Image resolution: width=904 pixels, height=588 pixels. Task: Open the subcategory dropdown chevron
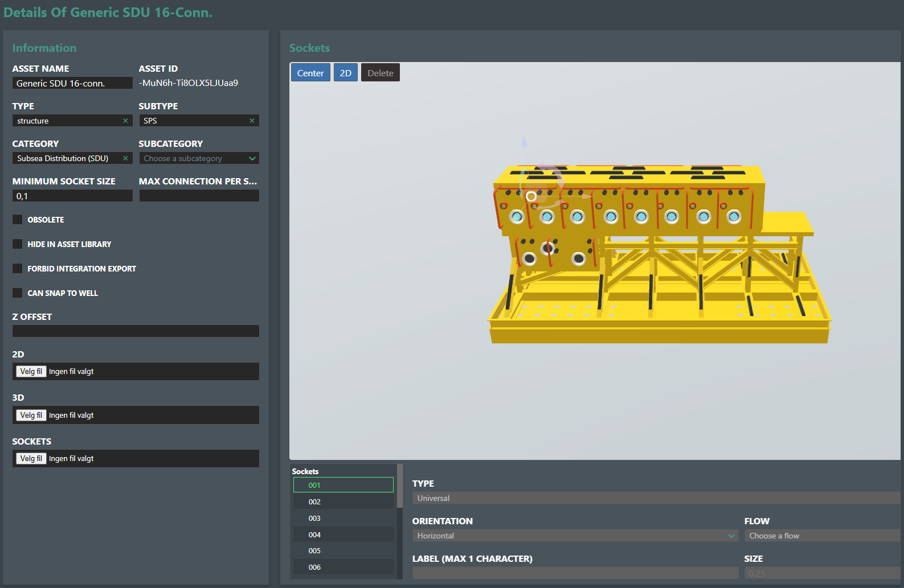point(252,158)
